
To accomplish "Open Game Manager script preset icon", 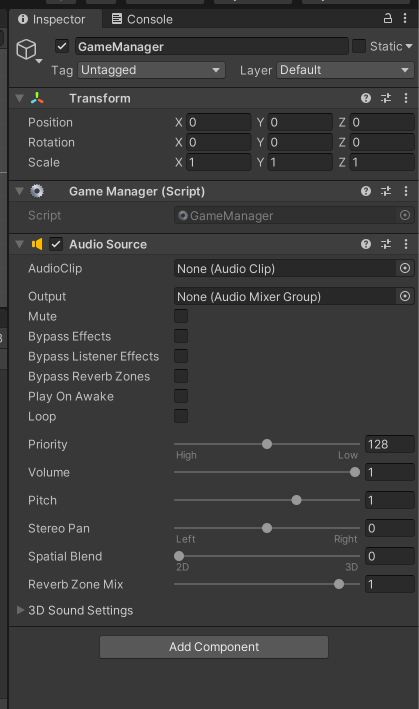I will pyautogui.click(x=386, y=191).
